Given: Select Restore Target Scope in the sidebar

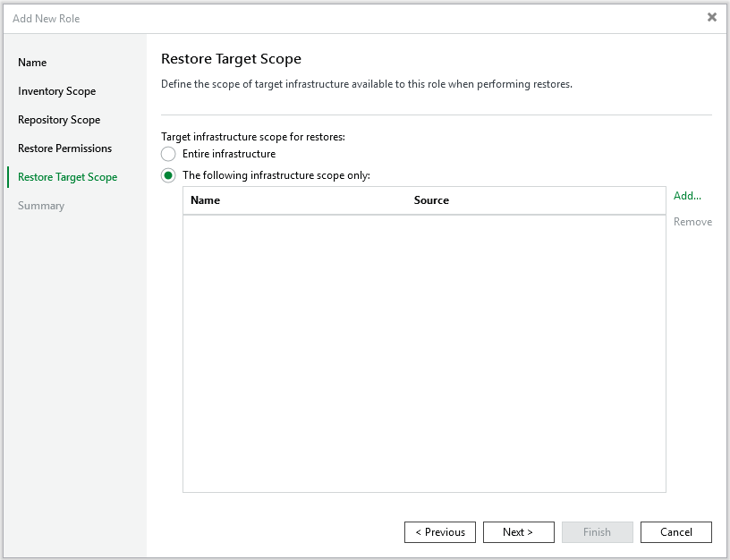Looking at the screenshot, I should coord(67,177).
